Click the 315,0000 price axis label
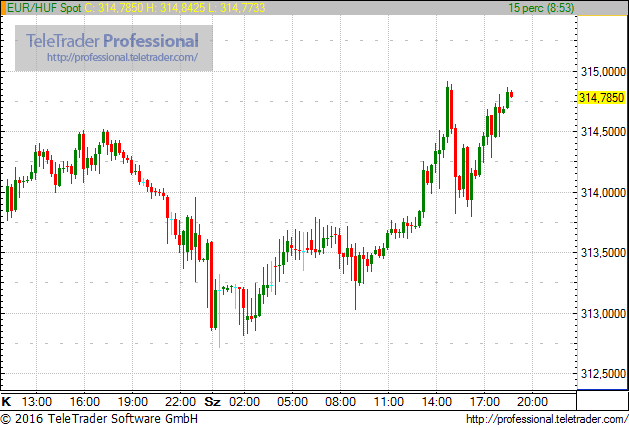629x428 pixels. (603, 72)
